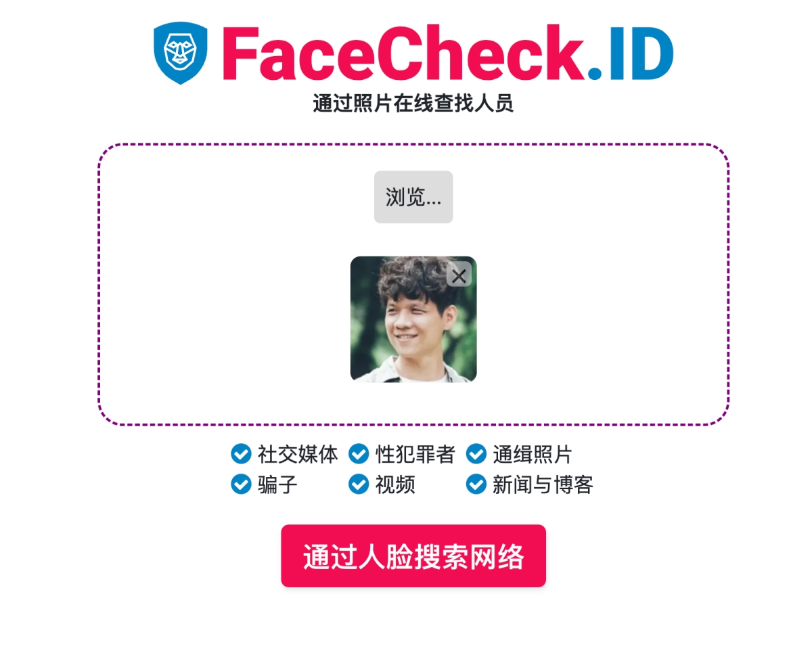
Task: Click the 社交媒体 label text
Action: pyautogui.click(x=298, y=454)
